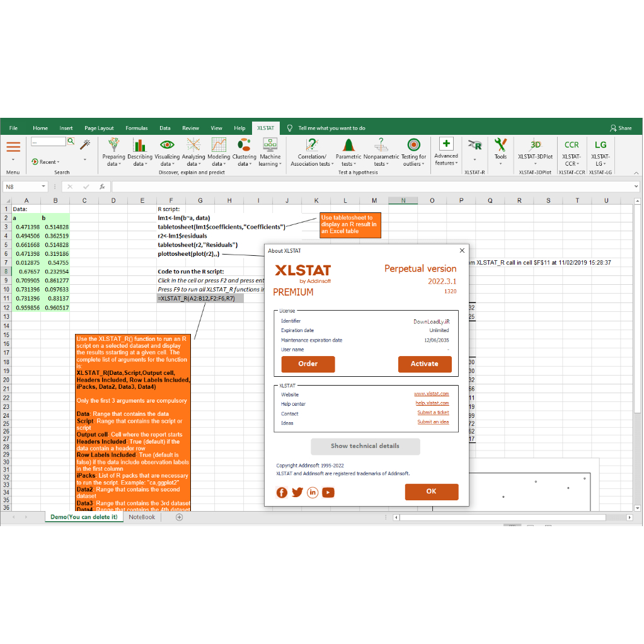
Task: Expand the Recent dropdown
Action: (x=45, y=162)
